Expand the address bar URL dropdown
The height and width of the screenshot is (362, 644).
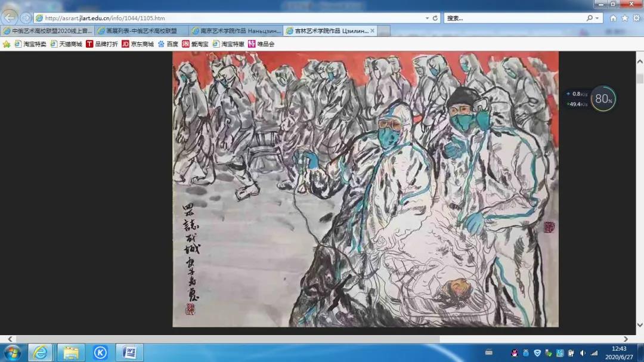tap(427, 18)
